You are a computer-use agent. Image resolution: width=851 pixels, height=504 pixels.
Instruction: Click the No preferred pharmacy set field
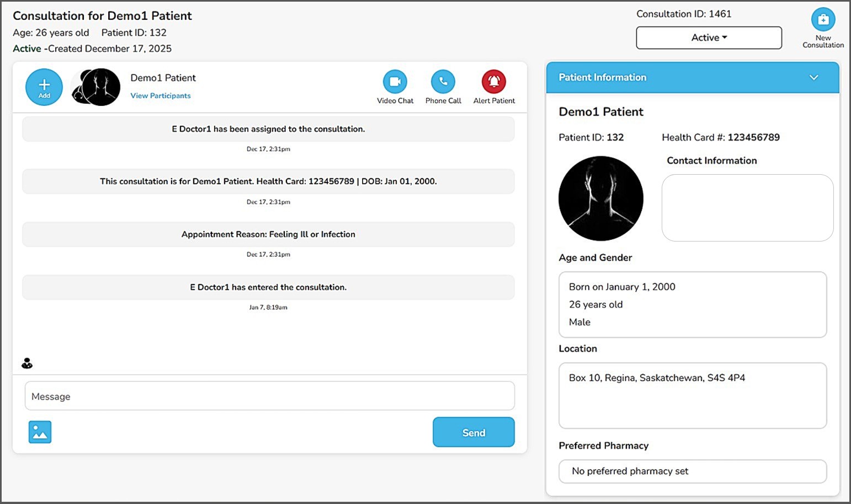click(x=692, y=471)
